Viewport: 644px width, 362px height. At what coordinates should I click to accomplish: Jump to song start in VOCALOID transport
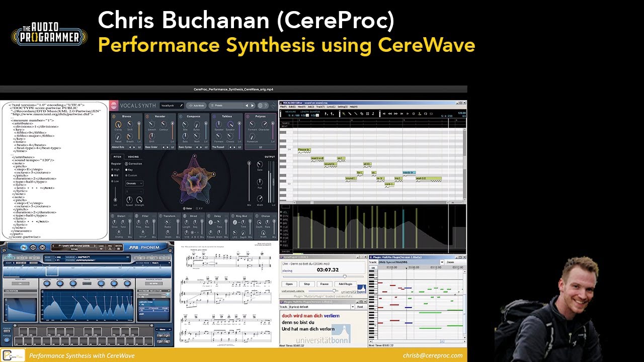[x=384, y=114]
